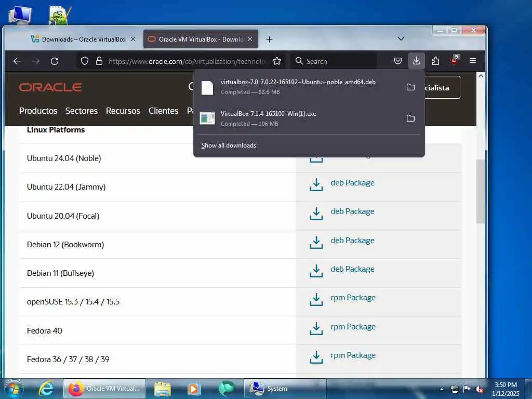The image size is (532, 399).
Task: Click download icon for Debian 11 row
Action: pyautogui.click(x=316, y=271)
